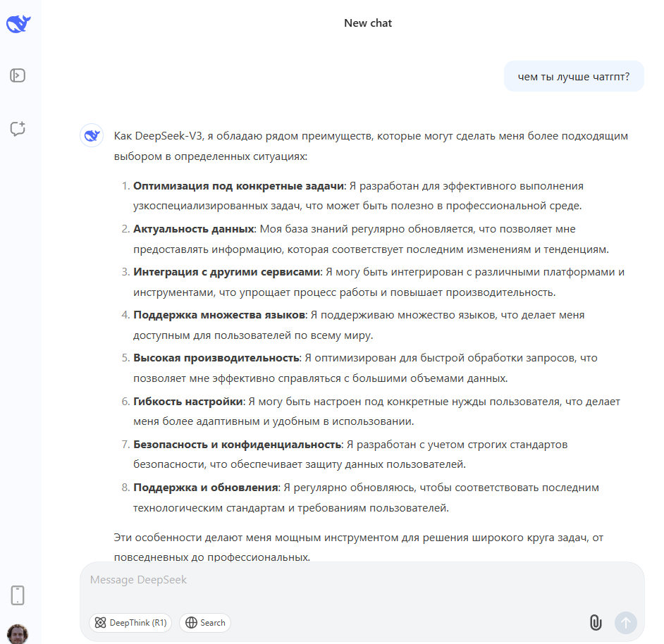
Task: Click the user message 'чем ты лучше чатгпт?'
Action: click(574, 77)
